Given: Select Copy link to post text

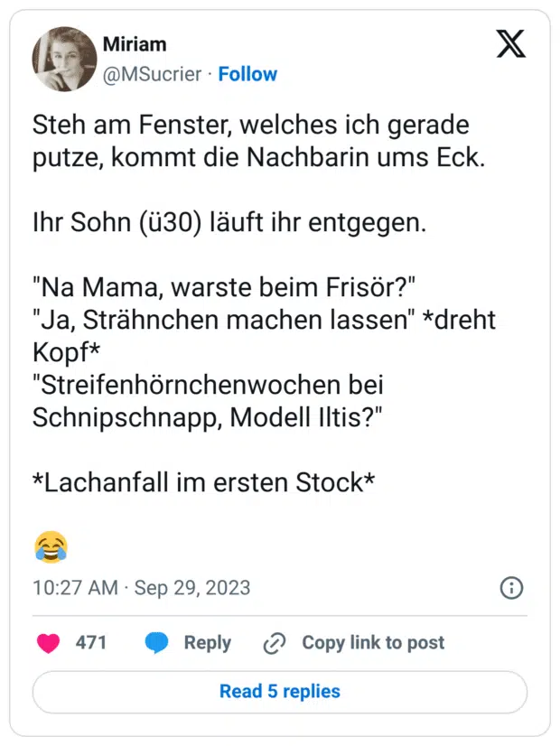Looking at the screenshot, I should click(373, 643).
